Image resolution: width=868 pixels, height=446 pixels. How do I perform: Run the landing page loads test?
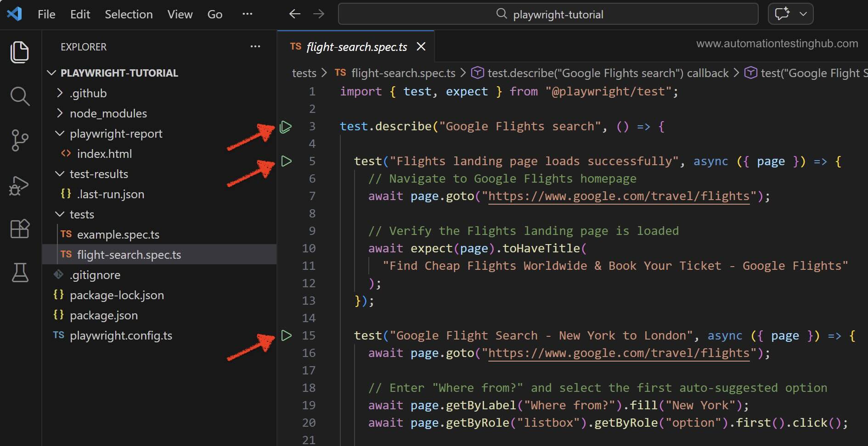(286, 161)
